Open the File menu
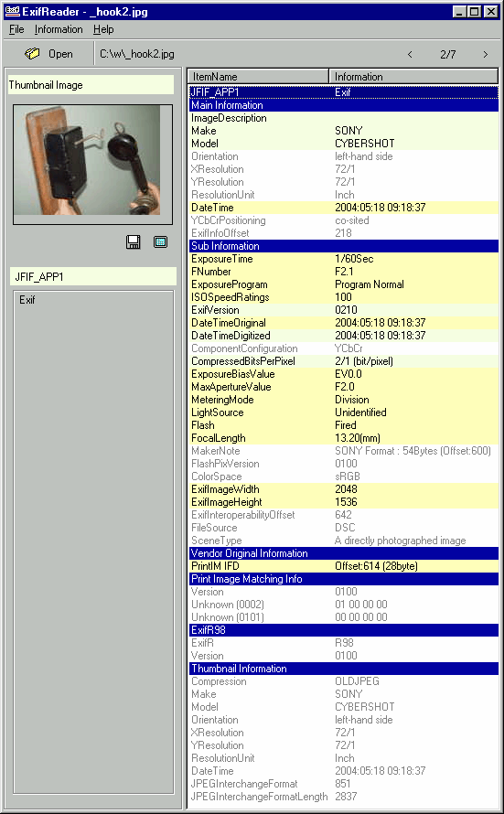 click(x=16, y=29)
